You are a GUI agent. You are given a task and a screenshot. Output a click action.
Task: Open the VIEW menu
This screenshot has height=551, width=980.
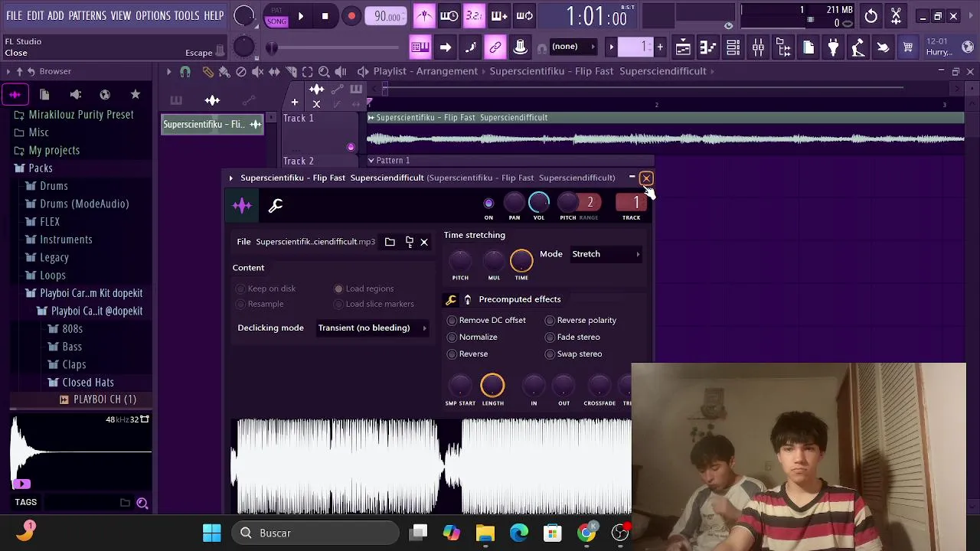[x=121, y=15]
